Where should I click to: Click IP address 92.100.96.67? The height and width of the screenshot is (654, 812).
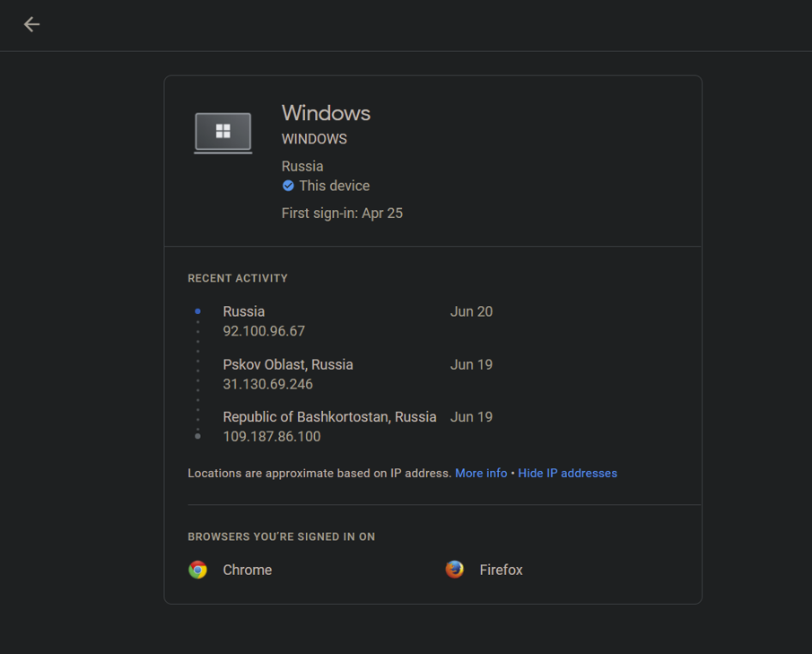coord(264,331)
